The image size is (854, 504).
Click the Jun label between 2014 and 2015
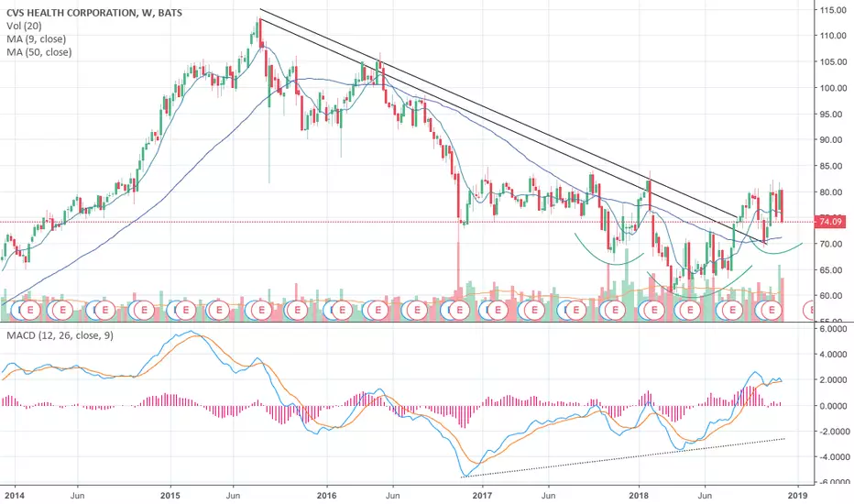[x=77, y=495]
